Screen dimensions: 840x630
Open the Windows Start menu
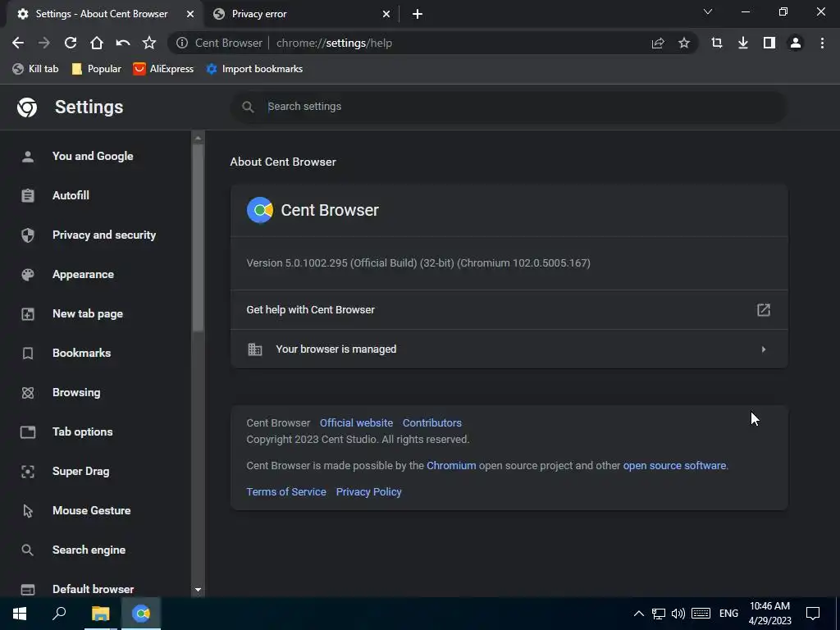(x=20, y=614)
